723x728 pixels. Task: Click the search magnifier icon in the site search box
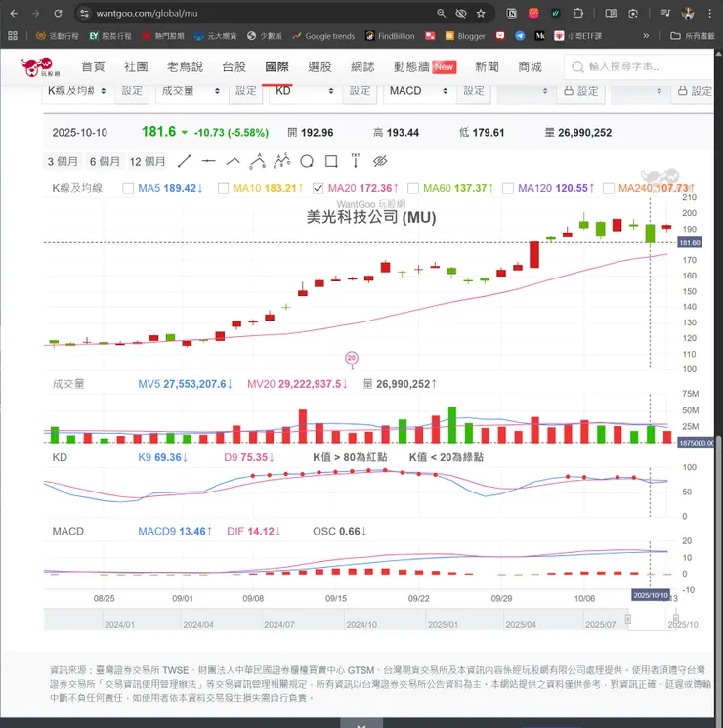[x=577, y=67]
